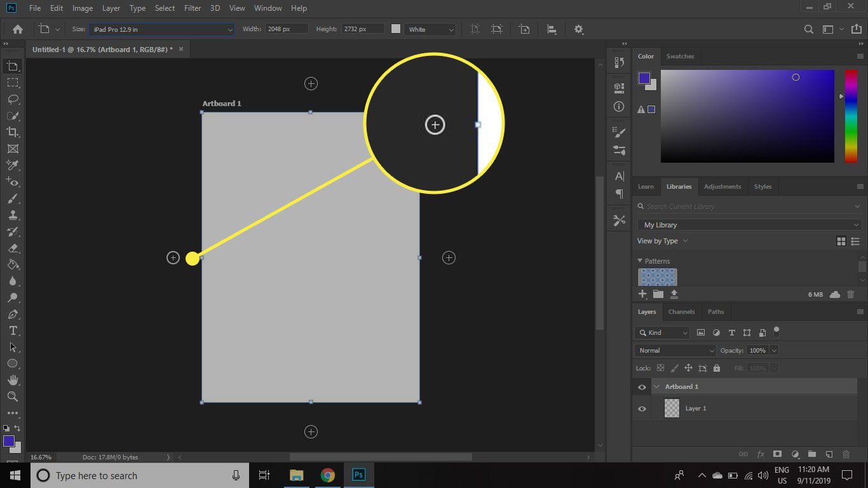Click the artboard background color swatch
This screenshot has height=488, width=868.
click(x=396, y=29)
